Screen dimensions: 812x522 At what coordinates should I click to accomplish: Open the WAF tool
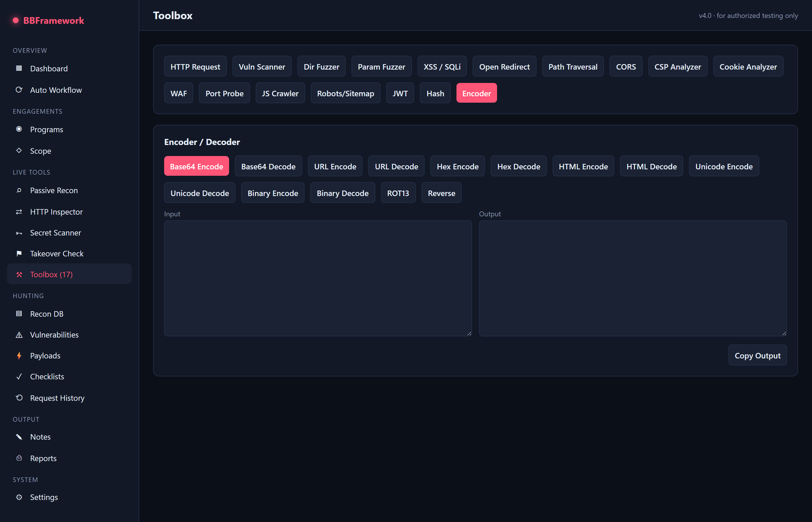point(179,93)
